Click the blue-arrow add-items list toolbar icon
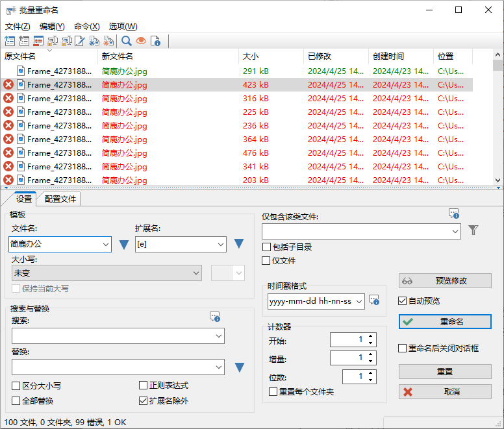 tap(10, 41)
